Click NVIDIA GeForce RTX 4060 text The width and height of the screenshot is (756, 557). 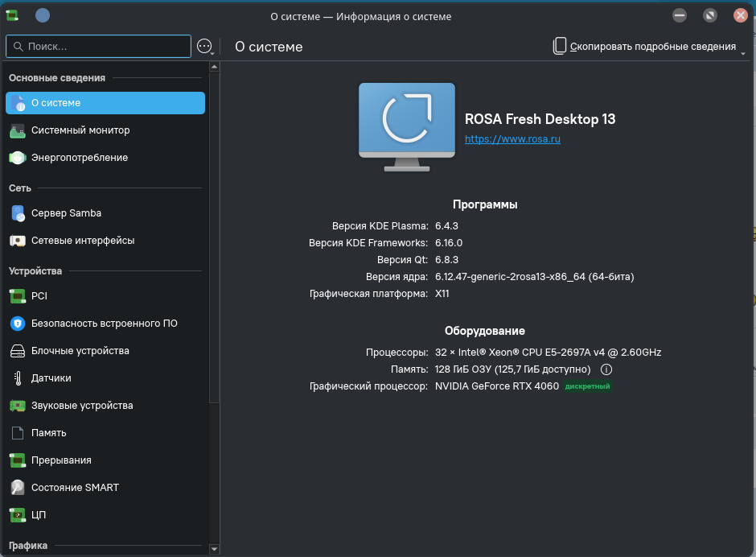click(x=496, y=386)
